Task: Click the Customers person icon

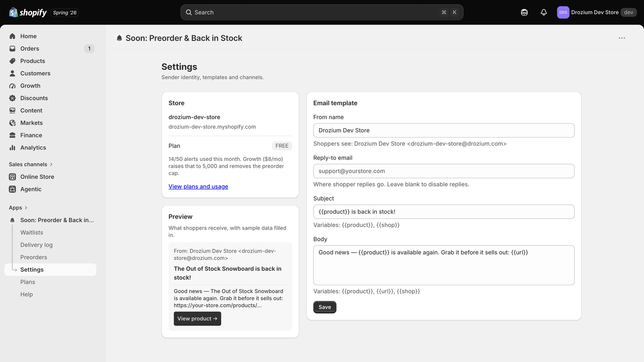Action: 12,74
